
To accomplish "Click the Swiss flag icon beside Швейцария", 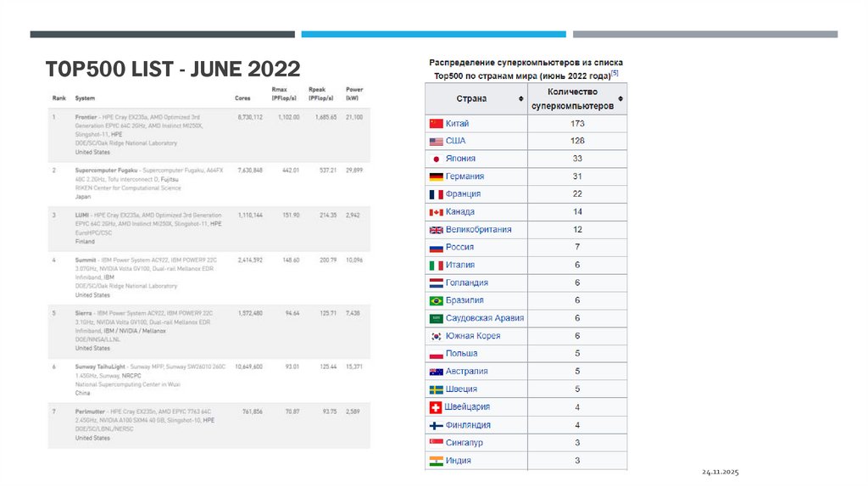I will 436,407.
